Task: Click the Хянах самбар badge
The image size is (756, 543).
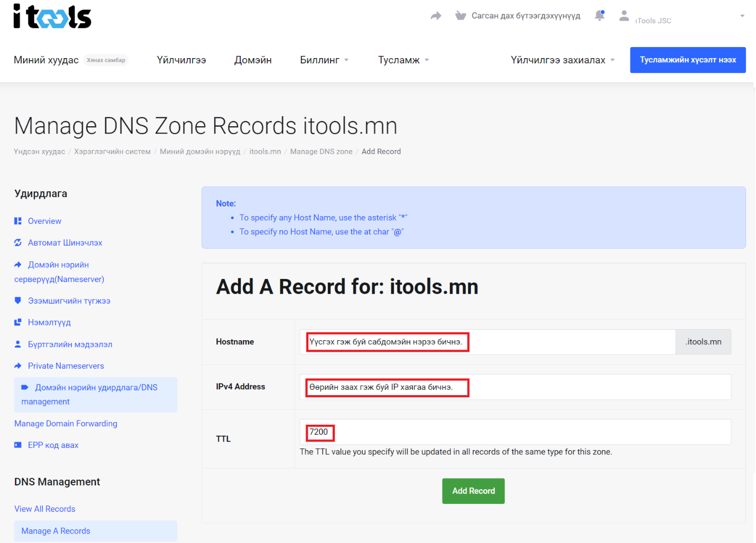Action: coord(106,60)
